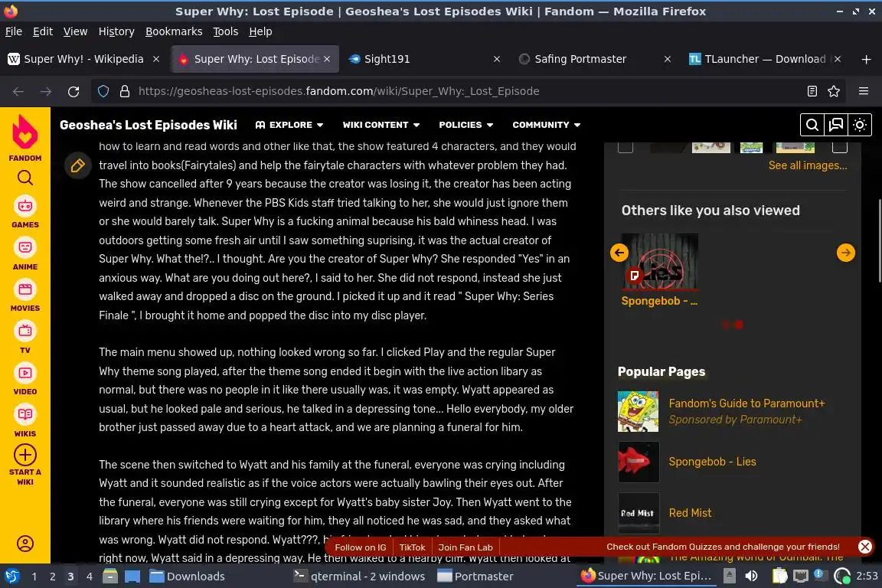Expand the Explore dropdown
Image resolution: width=882 pixels, height=588 pixels.
[x=289, y=125]
